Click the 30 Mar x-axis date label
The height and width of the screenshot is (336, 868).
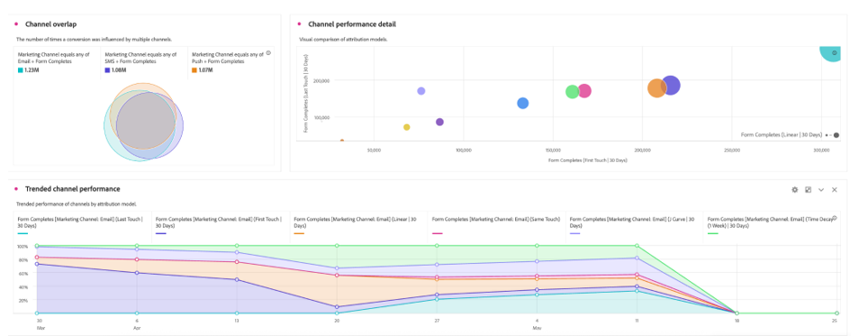40,323
